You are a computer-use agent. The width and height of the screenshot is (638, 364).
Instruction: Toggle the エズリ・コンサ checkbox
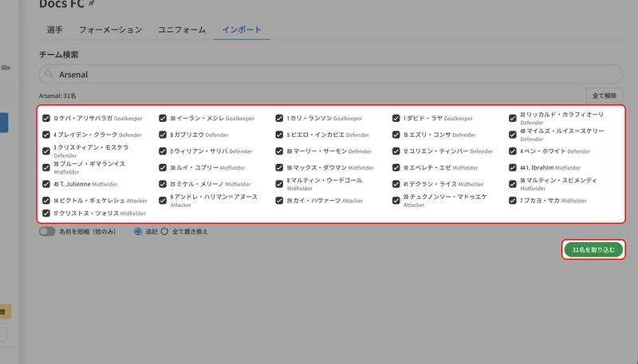click(x=396, y=135)
